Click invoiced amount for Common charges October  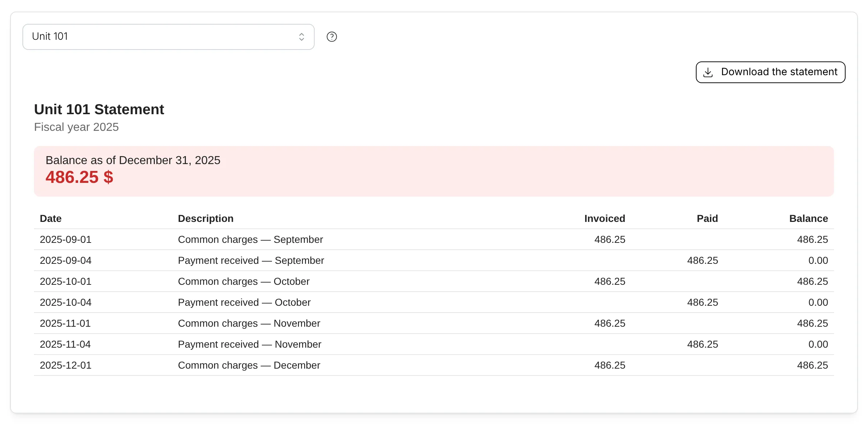click(610, 282)
